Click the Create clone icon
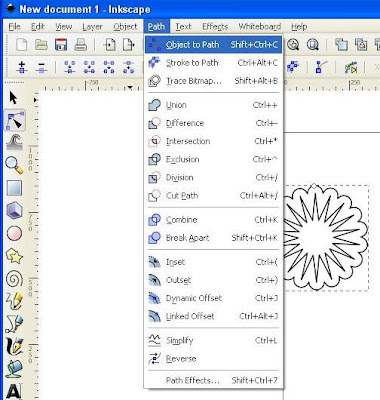Image resolution: width=380 pixels, height=400 pixels. coord(361,45)
